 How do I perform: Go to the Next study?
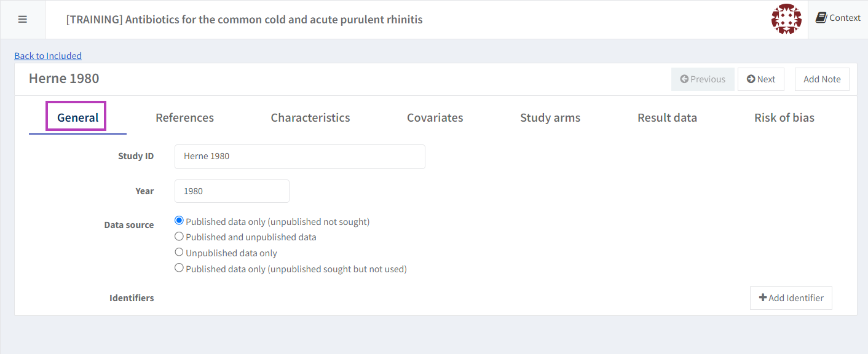761,79
